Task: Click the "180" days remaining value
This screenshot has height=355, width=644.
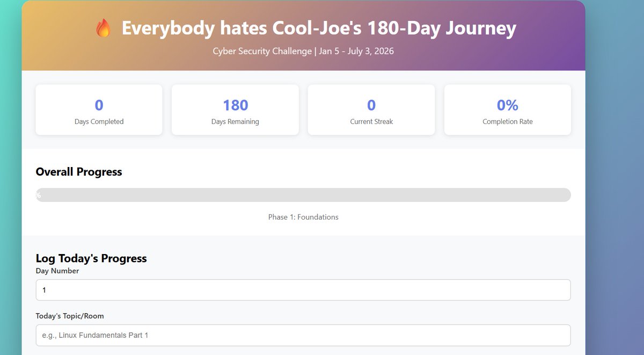Action: [235, 105]
